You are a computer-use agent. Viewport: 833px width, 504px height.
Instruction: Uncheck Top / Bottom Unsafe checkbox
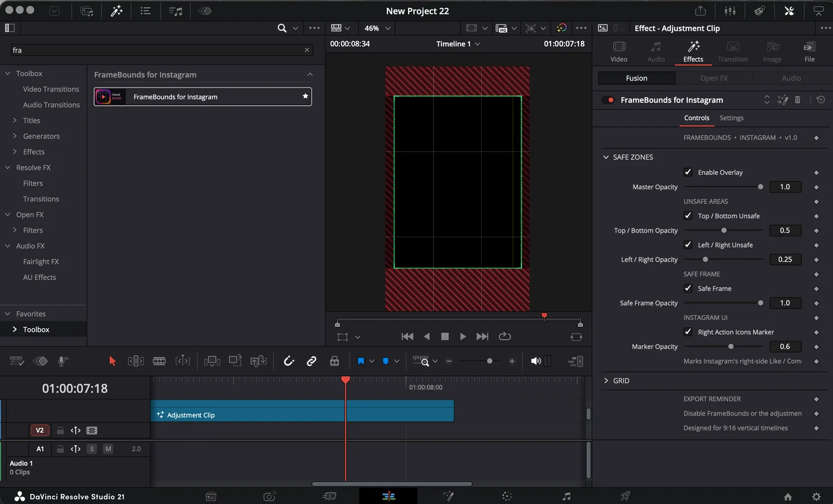[688, 216]
